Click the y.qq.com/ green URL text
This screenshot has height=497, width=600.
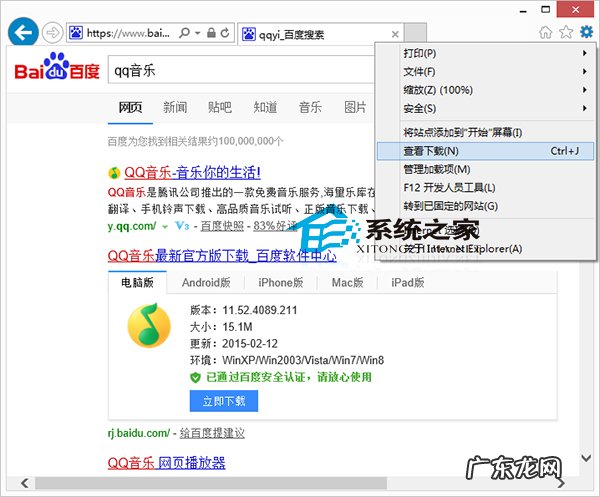[132, 226]
